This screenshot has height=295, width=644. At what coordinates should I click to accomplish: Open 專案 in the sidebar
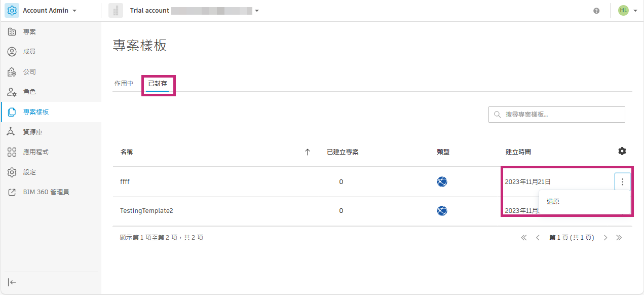(x=29, y=32)
